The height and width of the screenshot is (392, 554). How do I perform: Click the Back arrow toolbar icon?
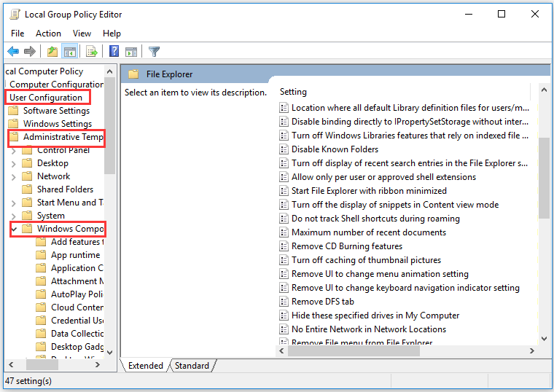click(13, 52)
